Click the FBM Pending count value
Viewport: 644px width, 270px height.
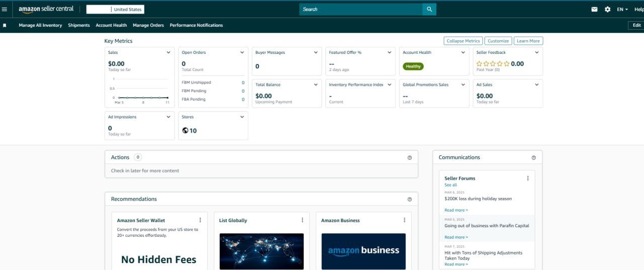pyautogui.click(x=243, y=91)
